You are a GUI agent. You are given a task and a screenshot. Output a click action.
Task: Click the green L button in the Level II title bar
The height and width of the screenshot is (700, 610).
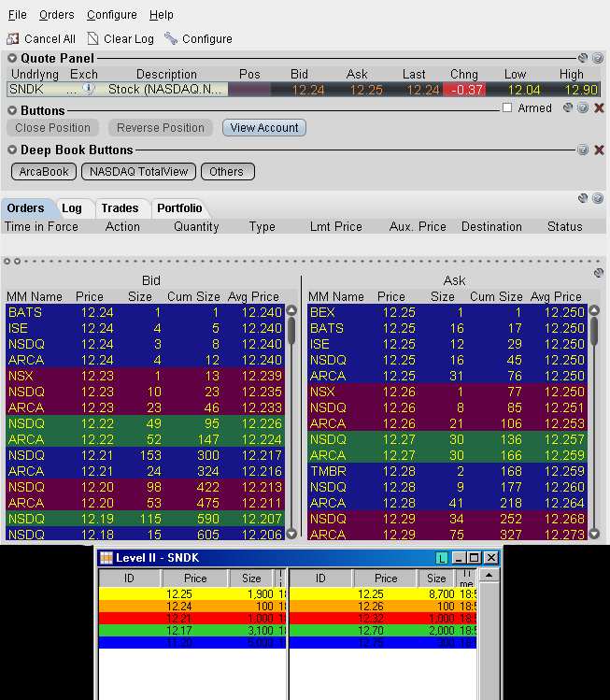click(441, 558)
